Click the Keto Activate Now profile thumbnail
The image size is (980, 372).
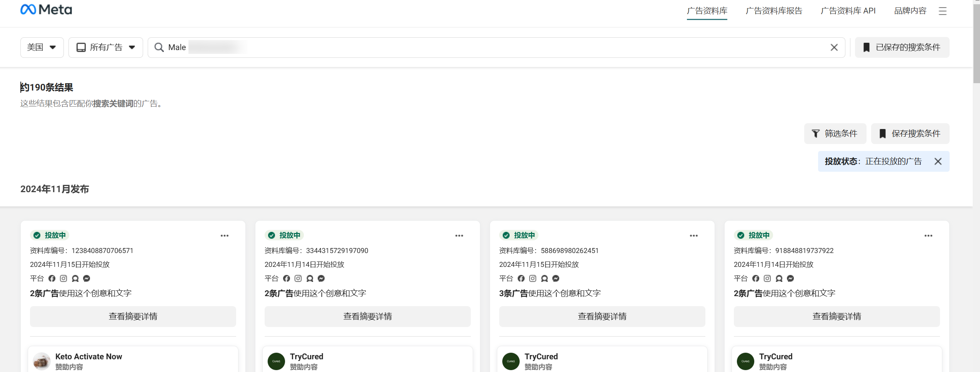pyautogui.click(x=42, y=361)
